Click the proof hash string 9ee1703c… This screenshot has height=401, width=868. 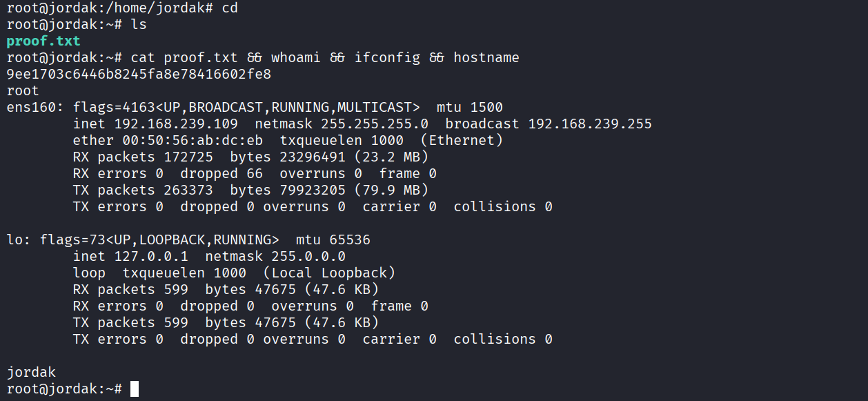point(139,75)
